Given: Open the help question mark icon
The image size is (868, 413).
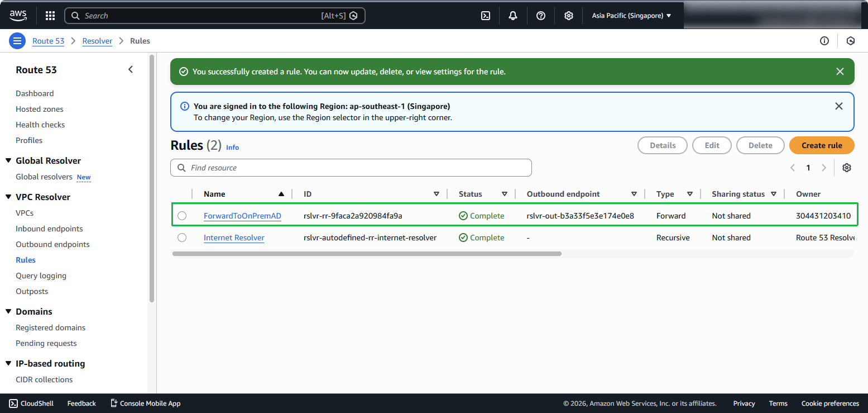Looking at the screenshot, I should pyautogui.click(x=540, y=16).
